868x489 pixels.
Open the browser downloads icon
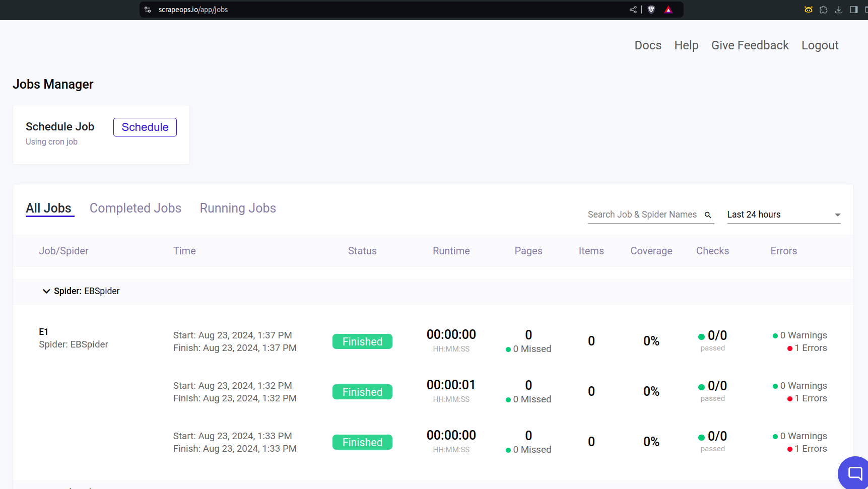tap(839, 10)
